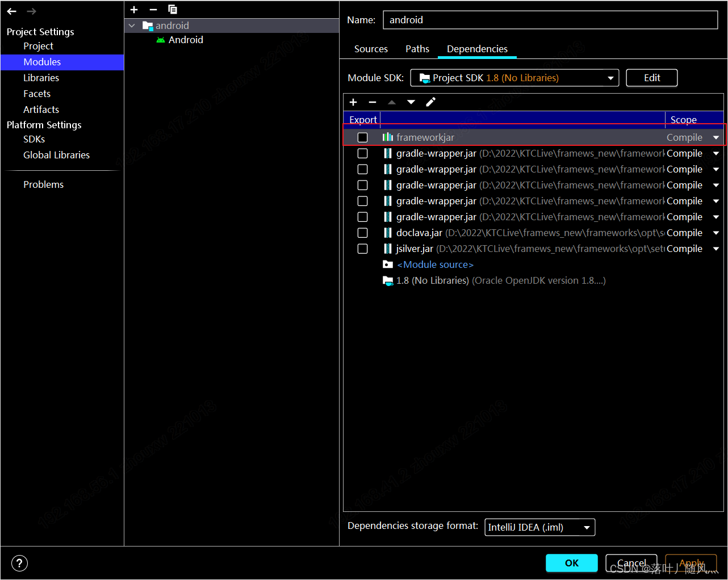Confirm with the OK button
728x580 pixels.
(x=572, y=563)
